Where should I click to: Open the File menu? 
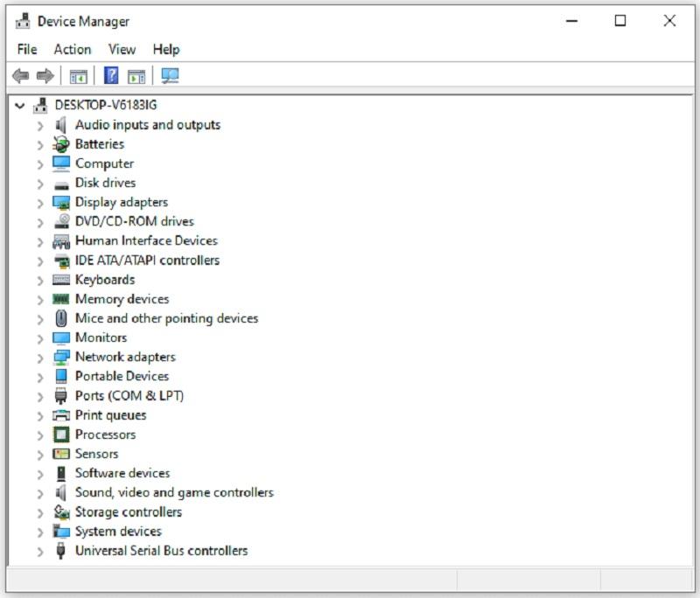tap(26, 49)
